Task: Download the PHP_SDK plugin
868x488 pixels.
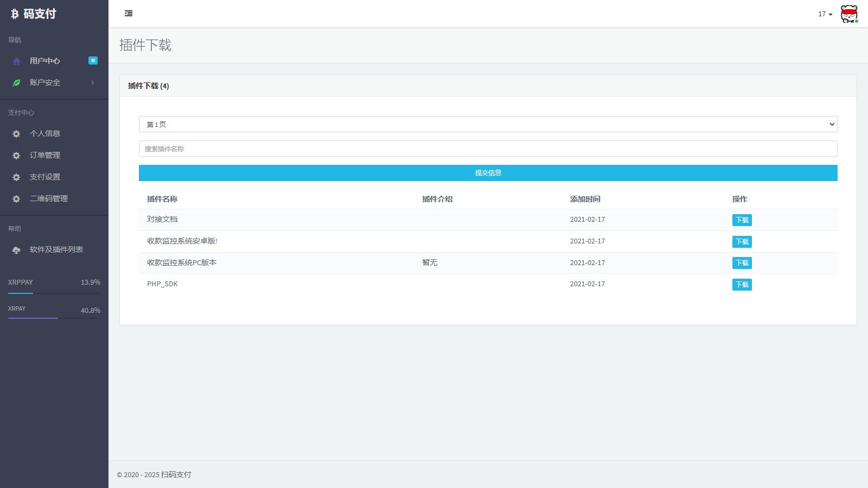Action: pyautogui.click(x=742, y=285)
